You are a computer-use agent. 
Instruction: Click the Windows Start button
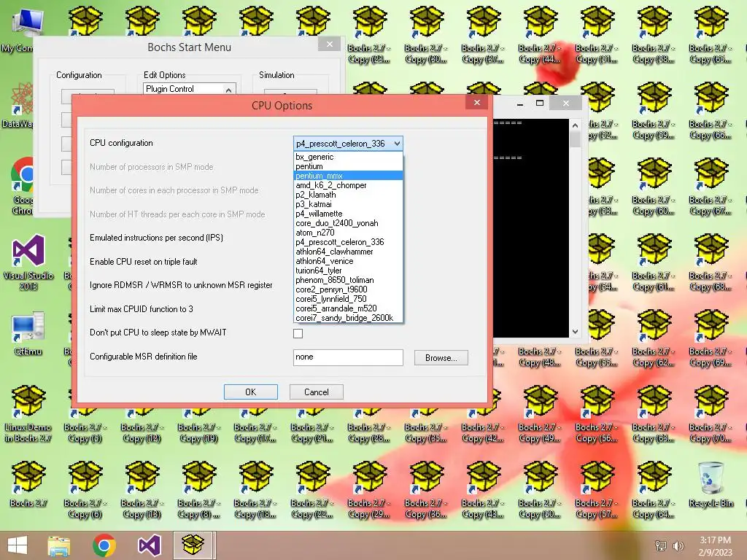coord(18,545)
